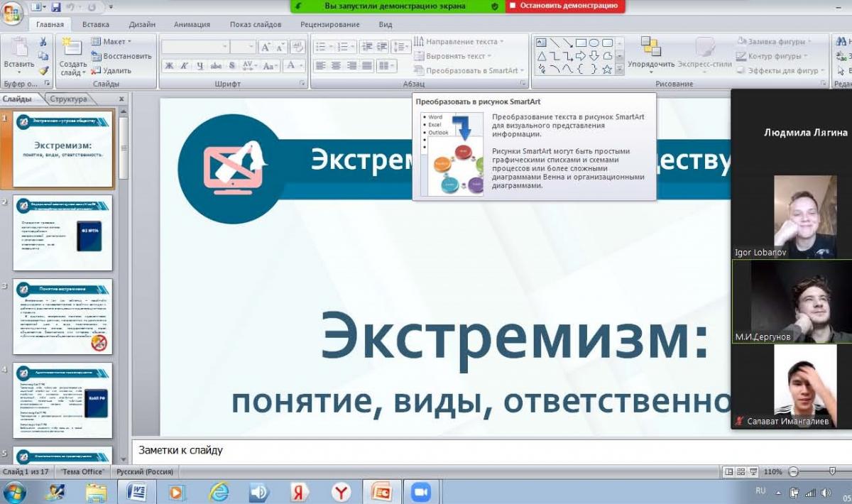Click the Упорядочить arrange button
The width and height of the screenshot is (852, 504).
651,54
